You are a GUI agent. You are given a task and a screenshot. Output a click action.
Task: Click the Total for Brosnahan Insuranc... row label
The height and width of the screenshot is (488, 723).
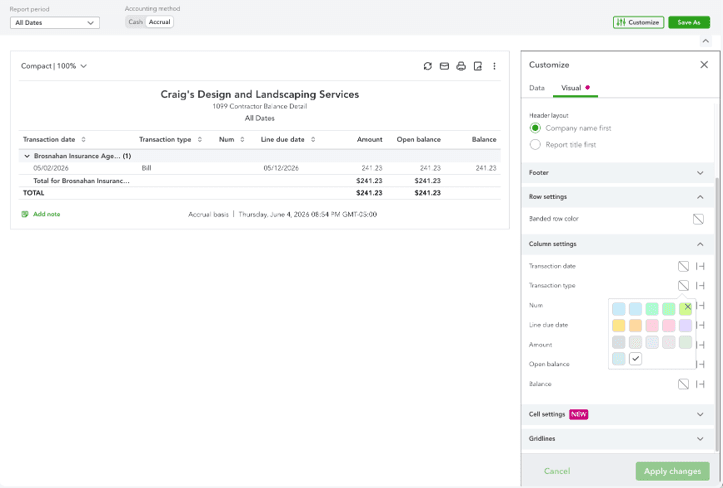pyautogui.click(x=81, y=180)
